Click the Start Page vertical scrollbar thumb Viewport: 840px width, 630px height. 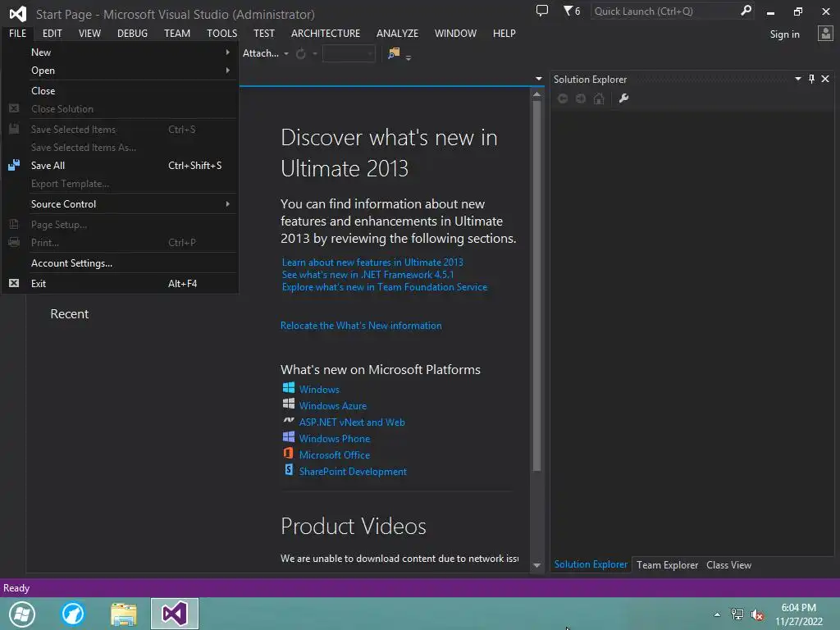[x=536, y=285]
